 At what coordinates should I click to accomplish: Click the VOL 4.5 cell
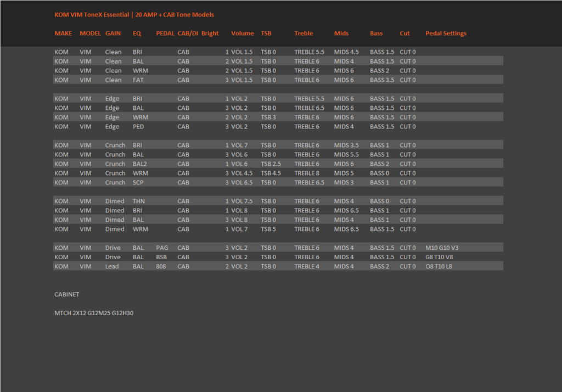241,173
